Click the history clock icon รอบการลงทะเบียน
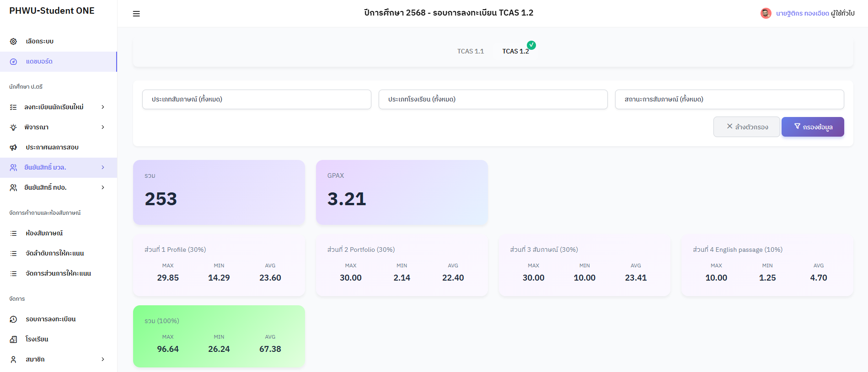The width and height of the screenshot is (868, 372). tap(14, 319)
